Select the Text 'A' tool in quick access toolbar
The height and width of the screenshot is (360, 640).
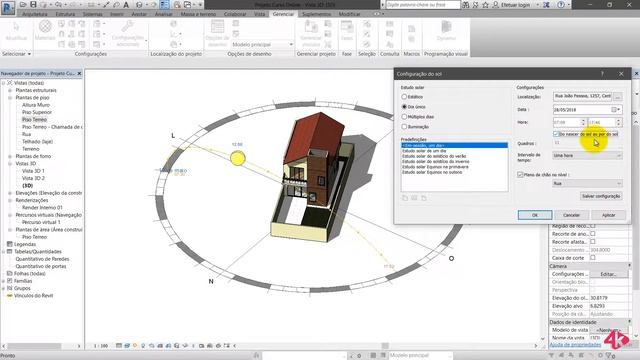point(126,4)
